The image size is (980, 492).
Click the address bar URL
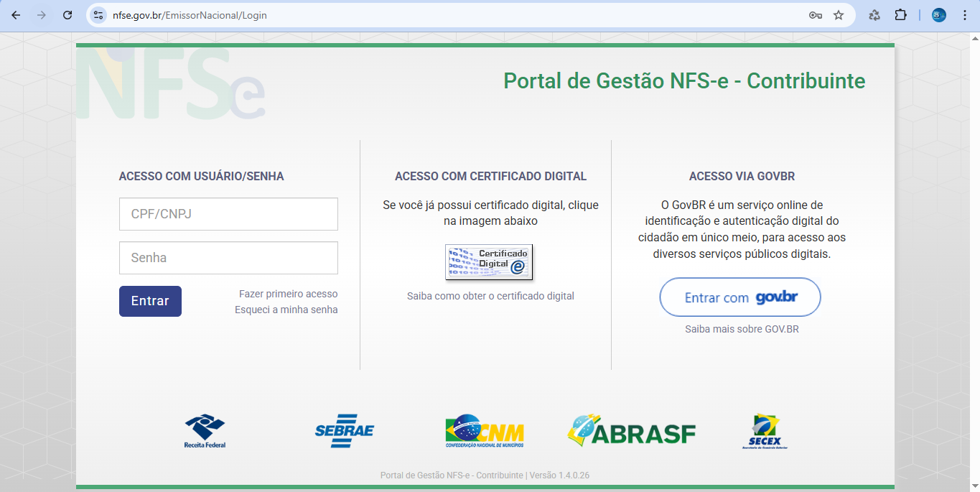pyautogui.click(x=190, y=15)
